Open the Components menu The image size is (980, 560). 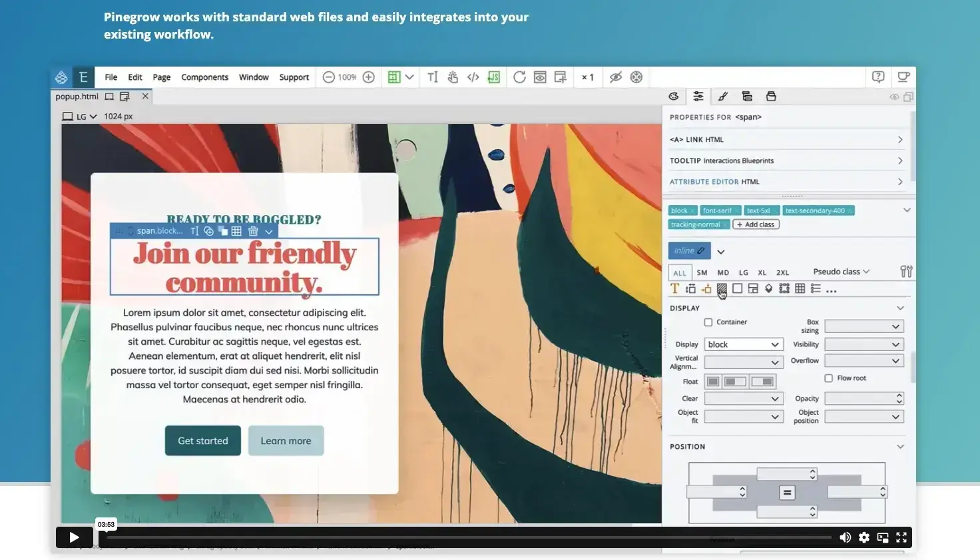[205, 77]
